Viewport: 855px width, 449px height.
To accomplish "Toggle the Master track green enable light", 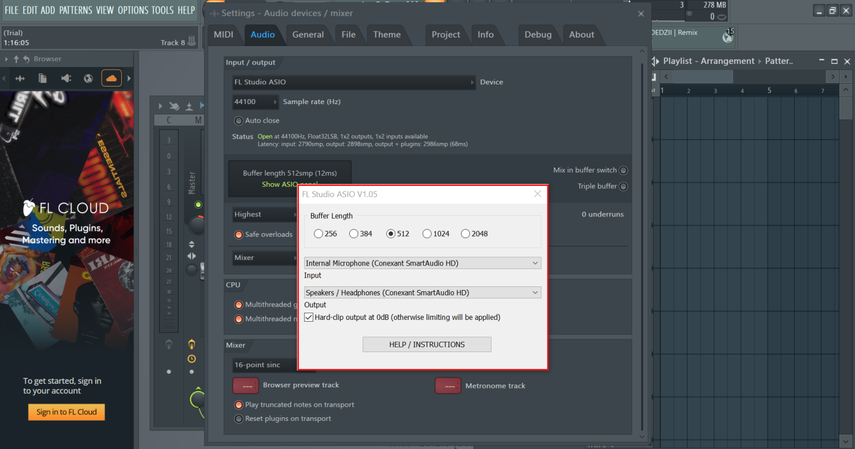I will (x=198, y=205).
